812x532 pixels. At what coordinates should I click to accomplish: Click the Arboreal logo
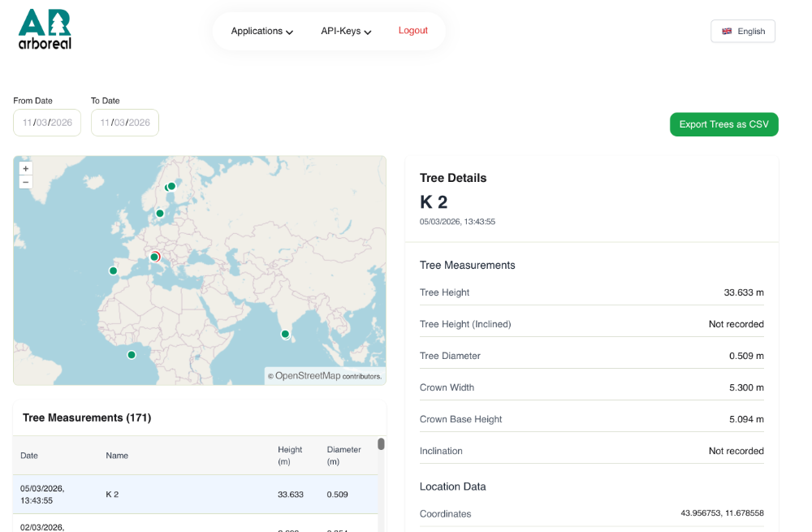pos(45,29)
